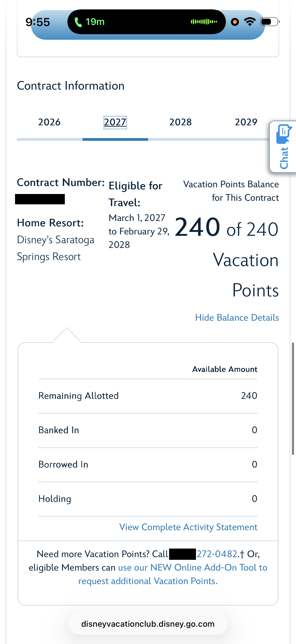Call the 272-0482 phone number link
The height and width of the screenshot is (644, 296).
[217, 554]
